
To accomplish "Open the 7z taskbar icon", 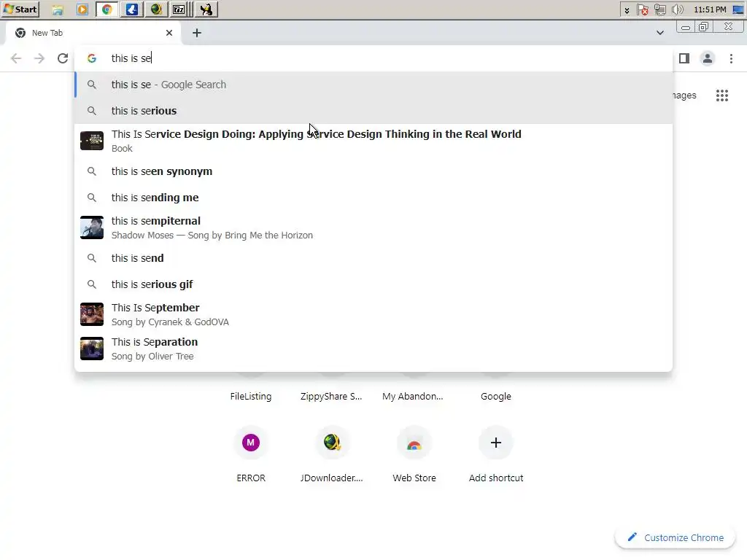I will click(x=179, y=9).
